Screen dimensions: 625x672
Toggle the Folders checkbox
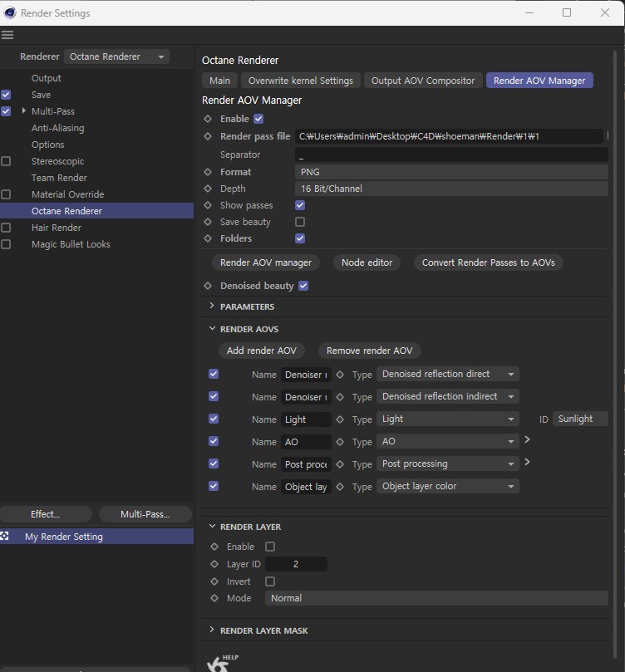(300, 238)
